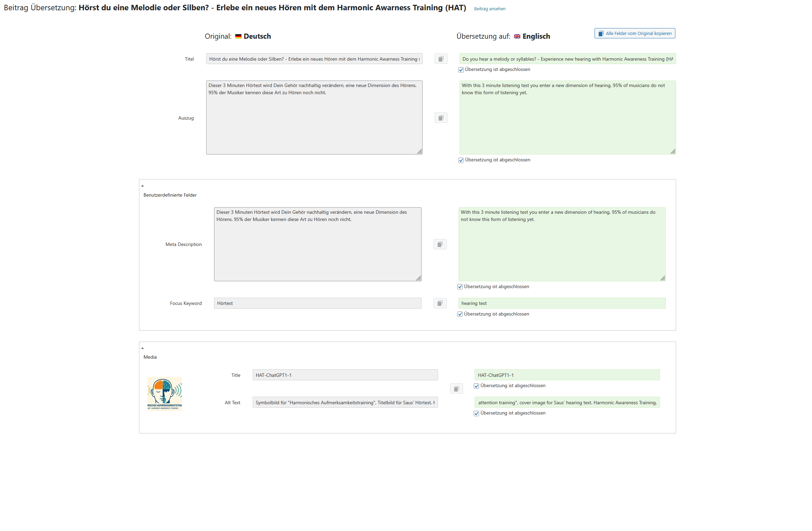Click the HAT brain image thumbnail

point(165,394)
